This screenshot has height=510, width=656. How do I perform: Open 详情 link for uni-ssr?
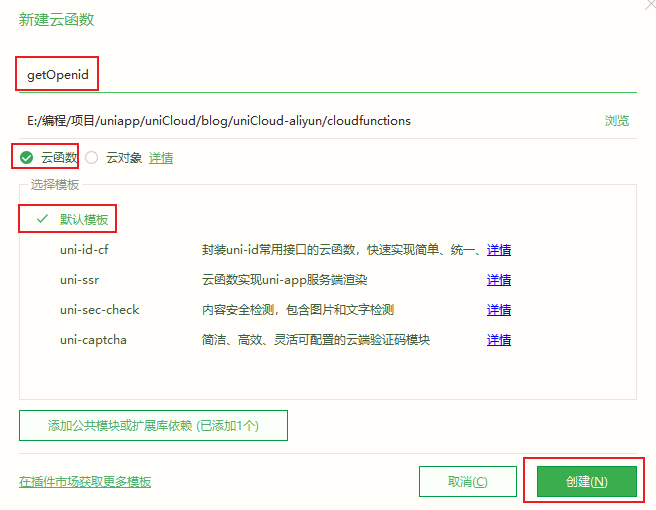coord(499,280)
